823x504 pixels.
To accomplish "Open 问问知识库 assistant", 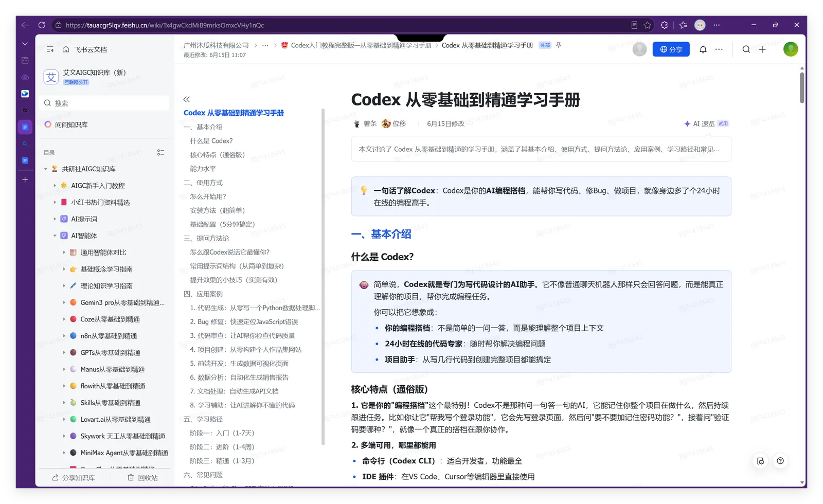I will pyautogui.click(x=67, y=124).
